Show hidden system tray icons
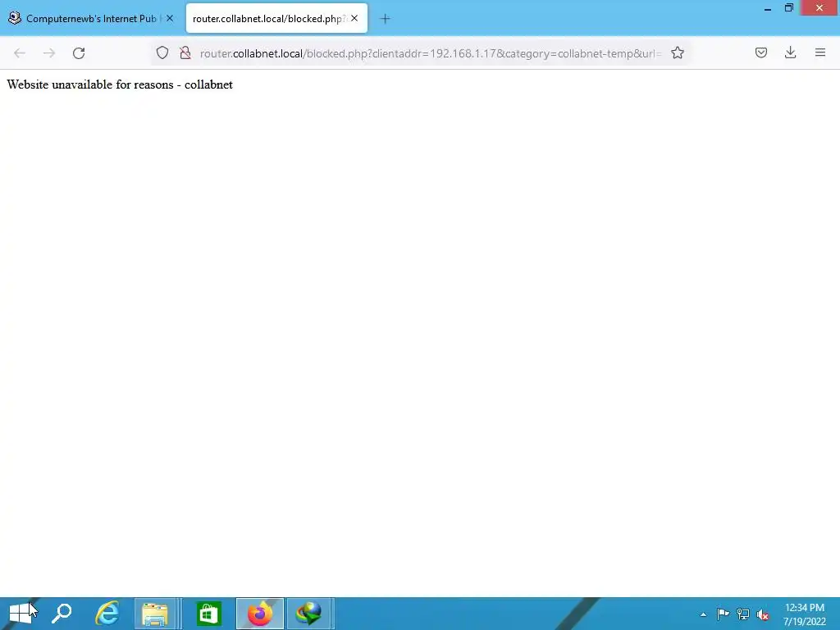The image size is (840, 630). click(703, 614)
